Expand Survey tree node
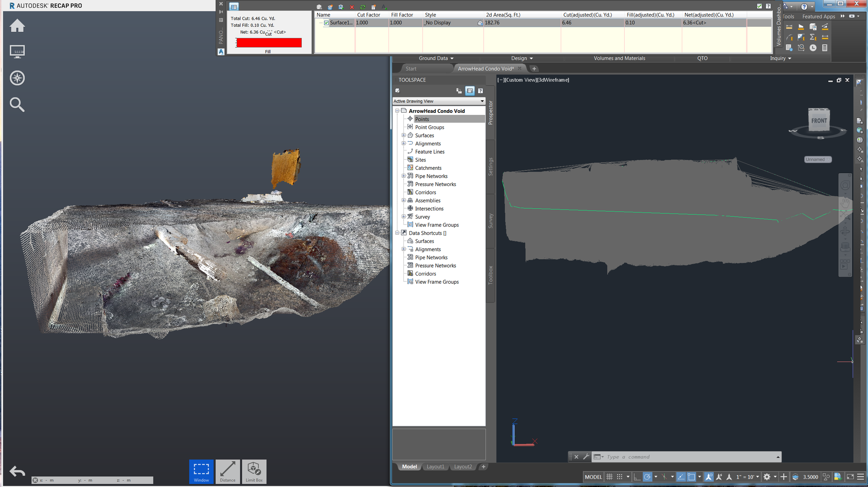 pyautogui.click(x=403, y=217)
